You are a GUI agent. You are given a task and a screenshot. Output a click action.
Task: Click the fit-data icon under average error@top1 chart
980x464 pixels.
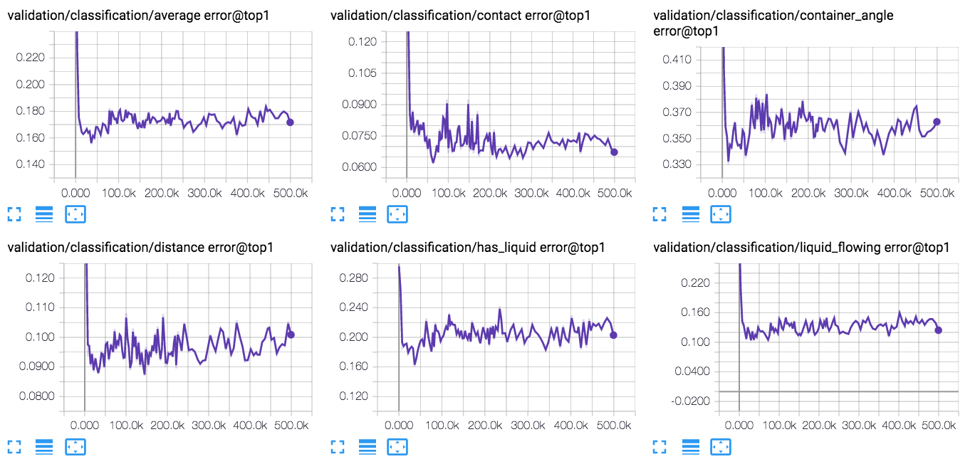point(75,213)
